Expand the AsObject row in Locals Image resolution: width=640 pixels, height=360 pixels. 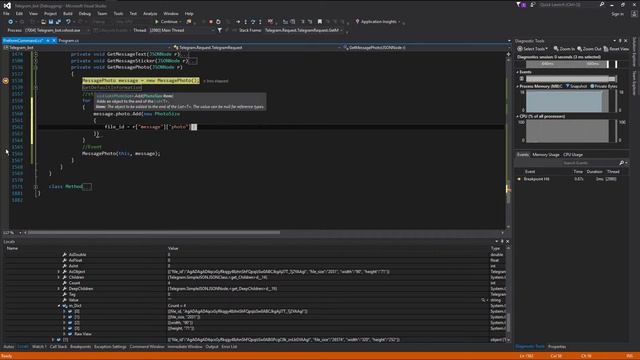[x=58, y=271]
